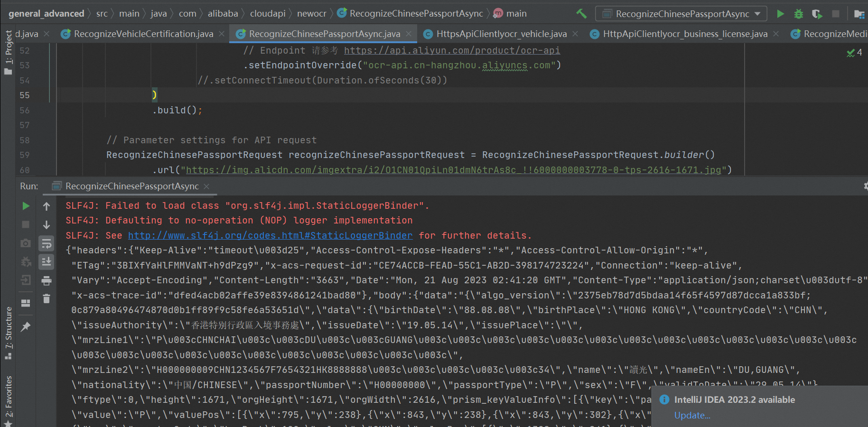This screenshot has height=427, width=868.
Task: Open the run configuration dropdown
Action: click(681, 14)
